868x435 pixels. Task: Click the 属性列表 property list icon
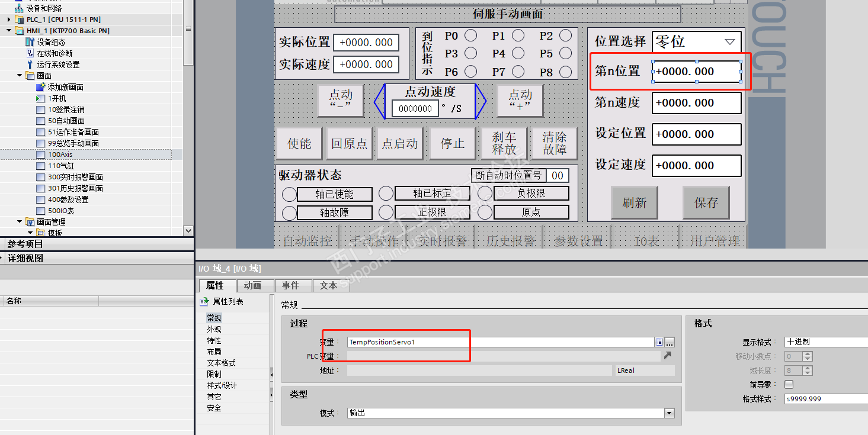pyautogui.click(x=204, y=301)
